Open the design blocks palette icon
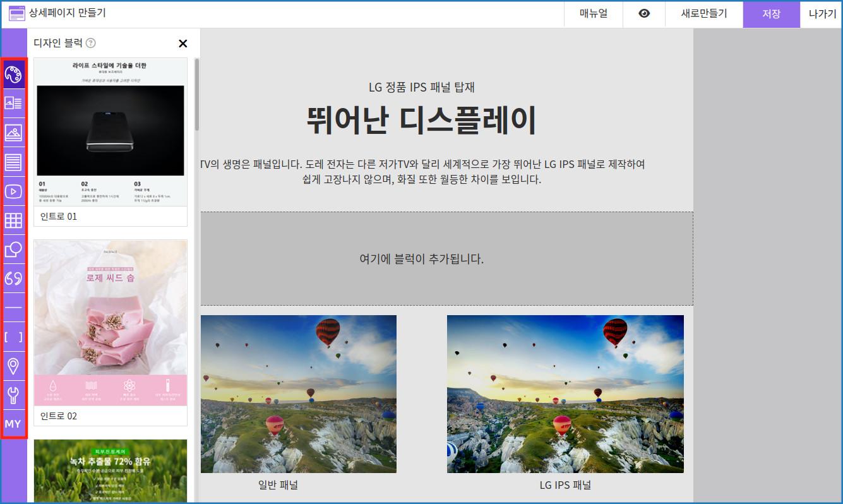The width and height of the screenshot is (843, 504). [x=14, y=75]
